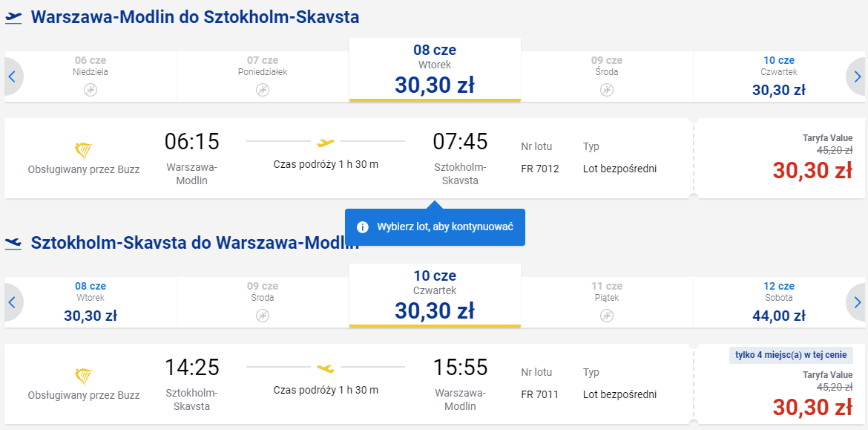Click Ryanair harp logo on outbound flight card
868x430 pixels.
pos(84,151)
